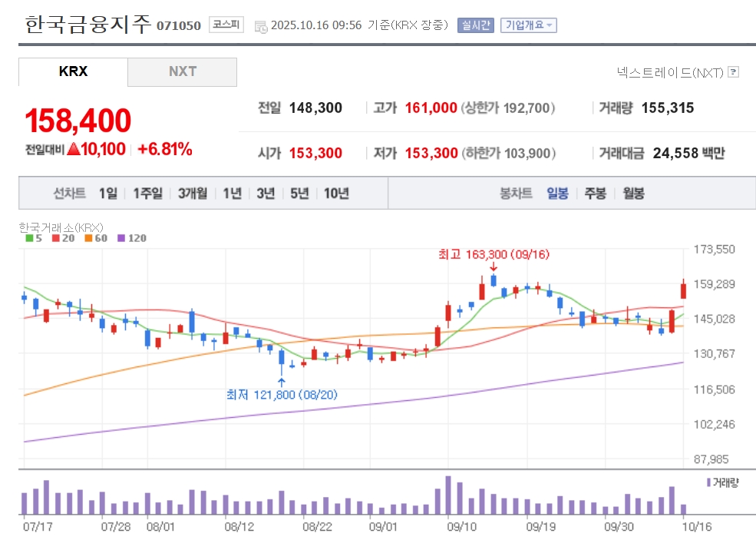
Task: Click the orange 60-day moving average swatch
Action: tap(88, 238)
